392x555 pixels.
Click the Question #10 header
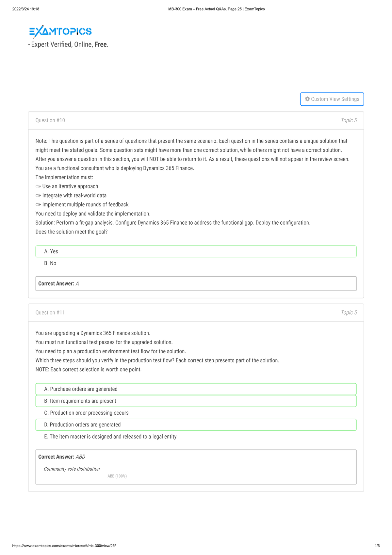pos(50,120)
